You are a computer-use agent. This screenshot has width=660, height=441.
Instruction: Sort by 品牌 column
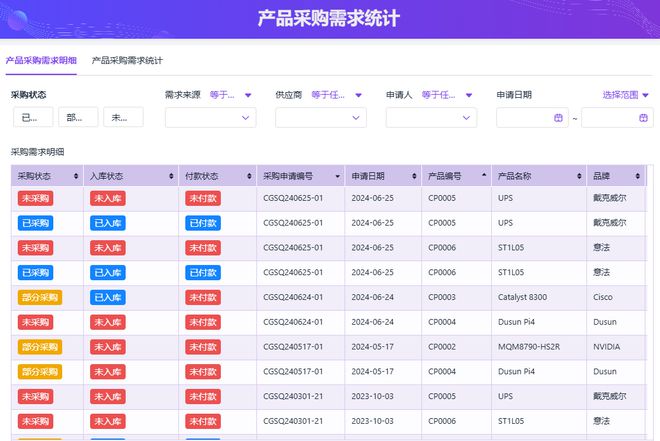click(x=638, y=176)
